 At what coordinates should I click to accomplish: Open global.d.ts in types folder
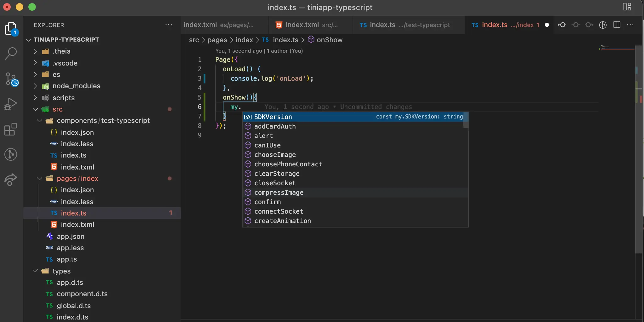coord(102,306)
